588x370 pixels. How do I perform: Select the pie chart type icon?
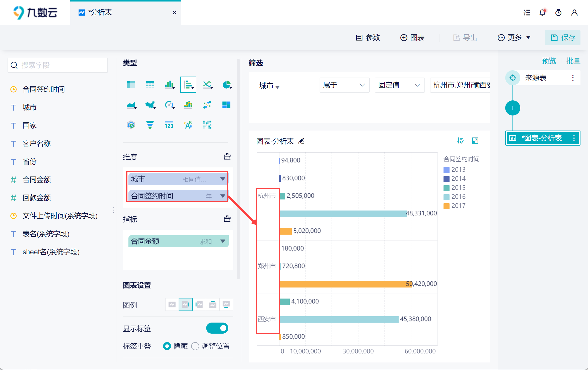click(x=227, y=85)
